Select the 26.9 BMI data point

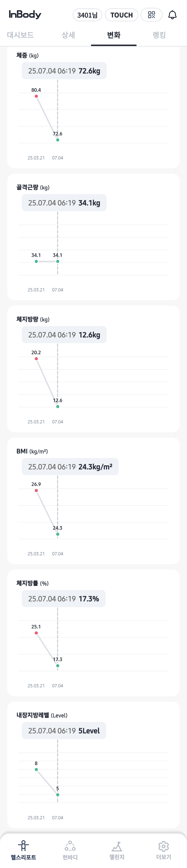[36, 491]
